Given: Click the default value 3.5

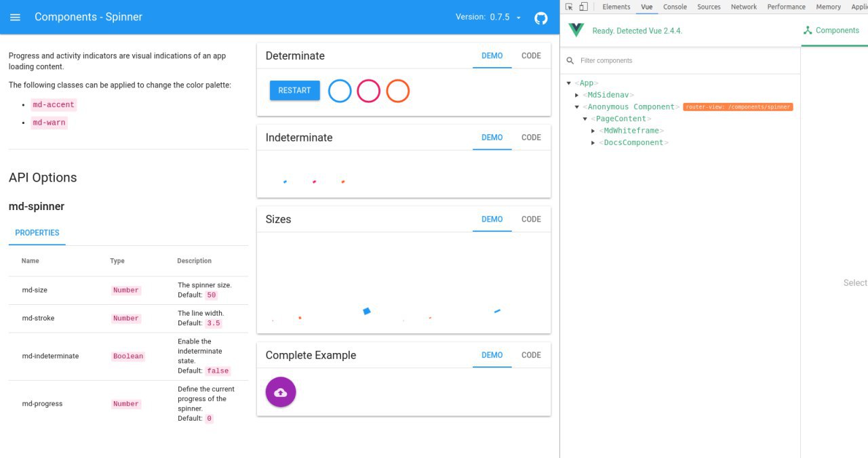Looking at the screenshot, I should (214, 323).
